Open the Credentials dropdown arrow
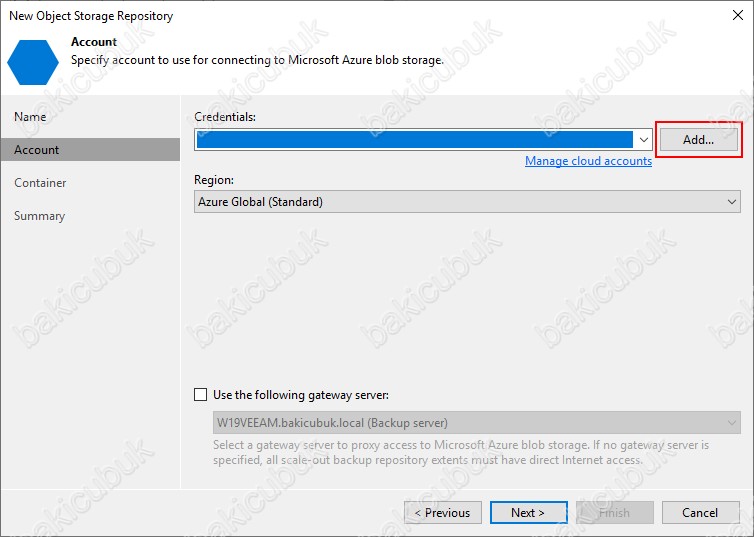This screenshot has width=754, height=537. pyautogui.click(x=644, y=140)
